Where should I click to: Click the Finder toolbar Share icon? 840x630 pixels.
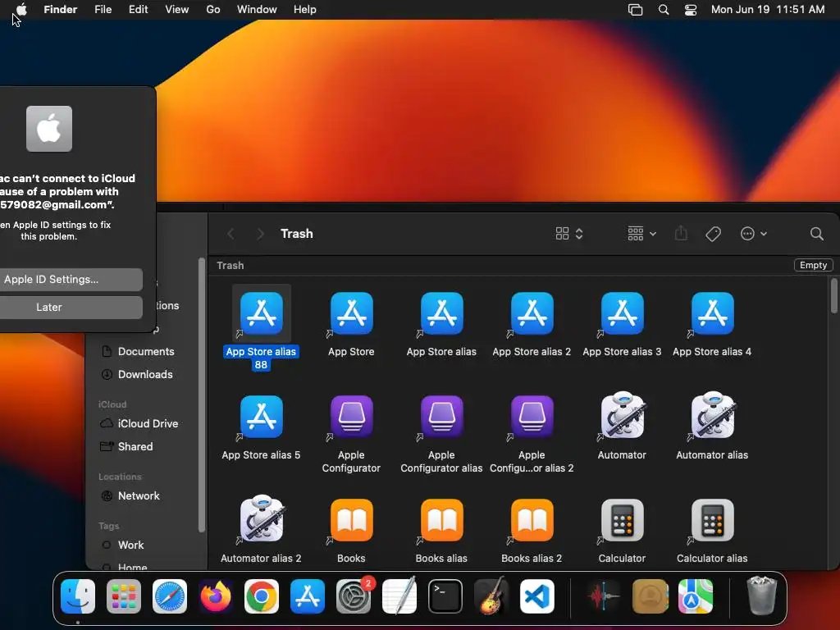click(x=681, y=234)
